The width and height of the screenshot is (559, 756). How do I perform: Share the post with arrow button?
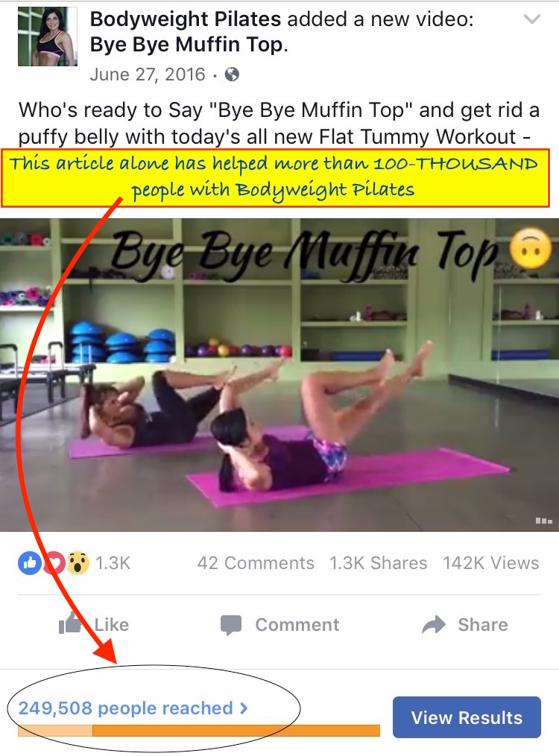[465, 625]
